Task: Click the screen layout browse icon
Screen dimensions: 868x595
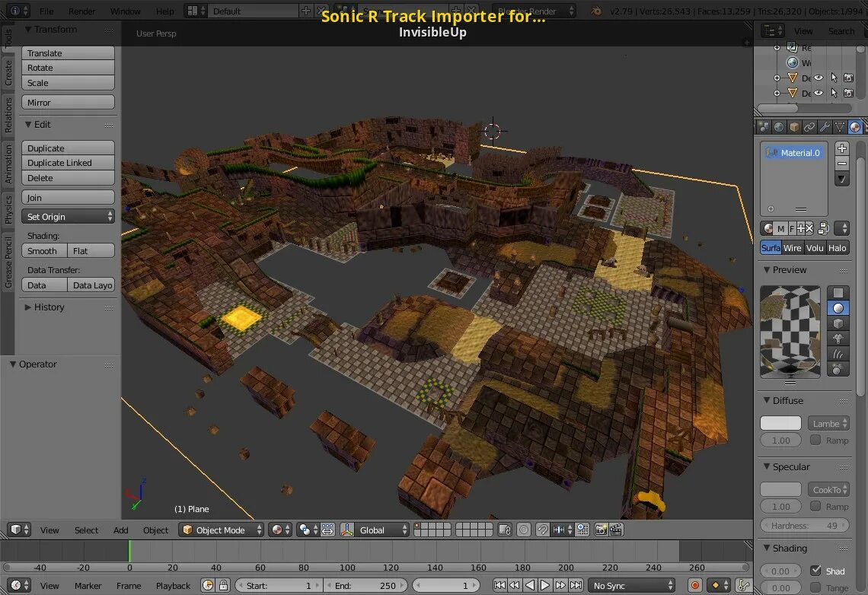Action: coord(196,11)
